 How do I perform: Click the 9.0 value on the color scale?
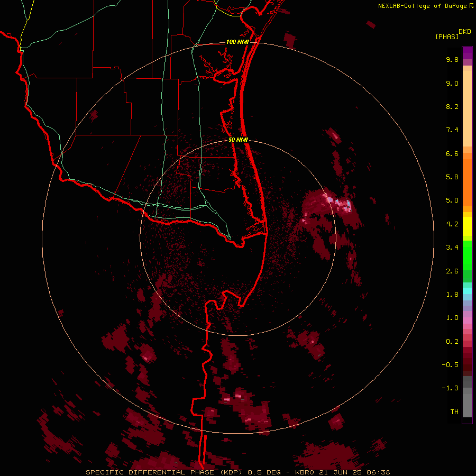(452, 84)
